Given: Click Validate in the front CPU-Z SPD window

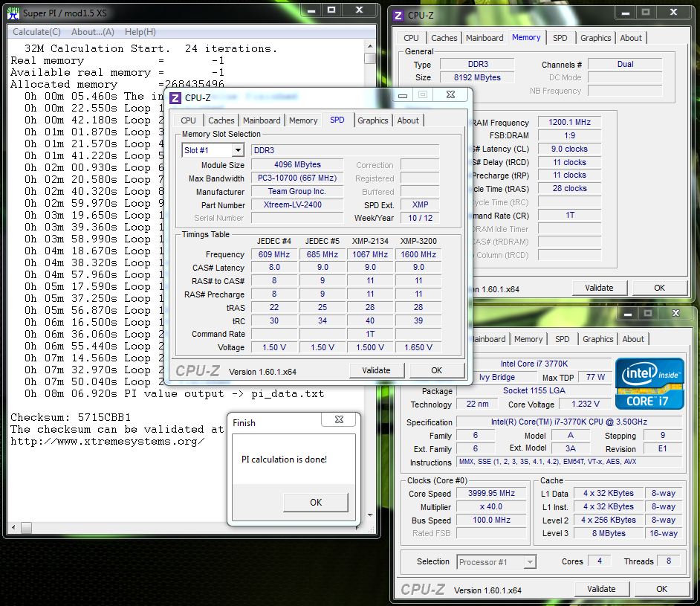Looking at the screenshot, I should click(x=376, y=370).
